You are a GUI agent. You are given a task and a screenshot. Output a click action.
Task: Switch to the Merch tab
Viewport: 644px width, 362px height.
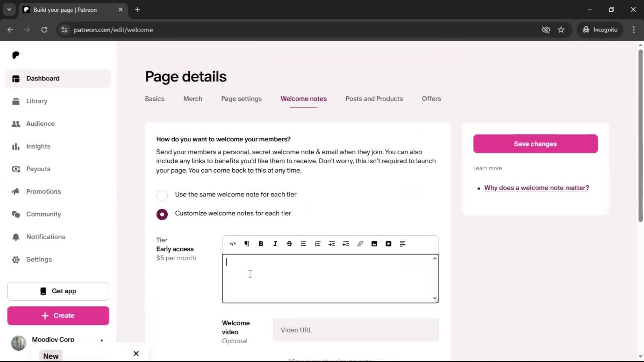pos(193,99)
